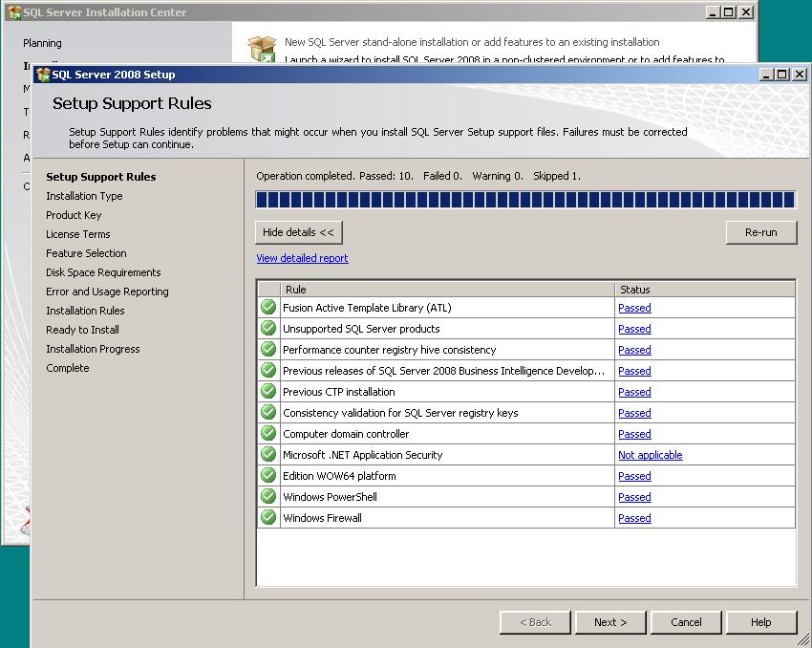
Task: Open Passed status for Previous releases of SQL Server
Action: (x=634, y=371)
